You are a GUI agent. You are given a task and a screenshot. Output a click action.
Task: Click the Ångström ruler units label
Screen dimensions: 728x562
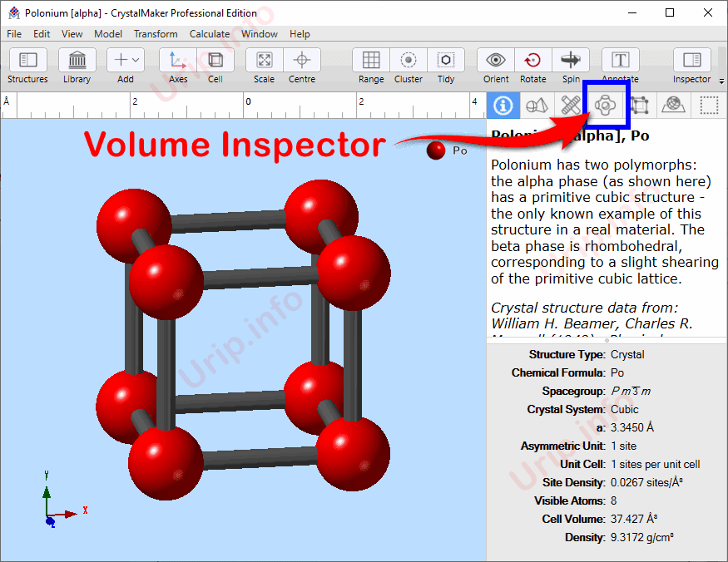7,101
